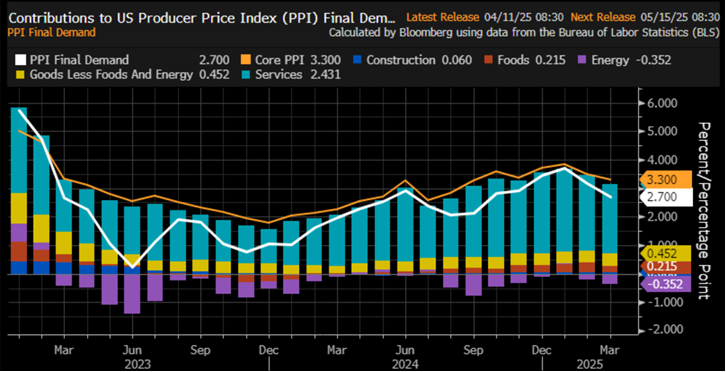
Task: Click the teal Services legend swatch
Action: point(245,75)
